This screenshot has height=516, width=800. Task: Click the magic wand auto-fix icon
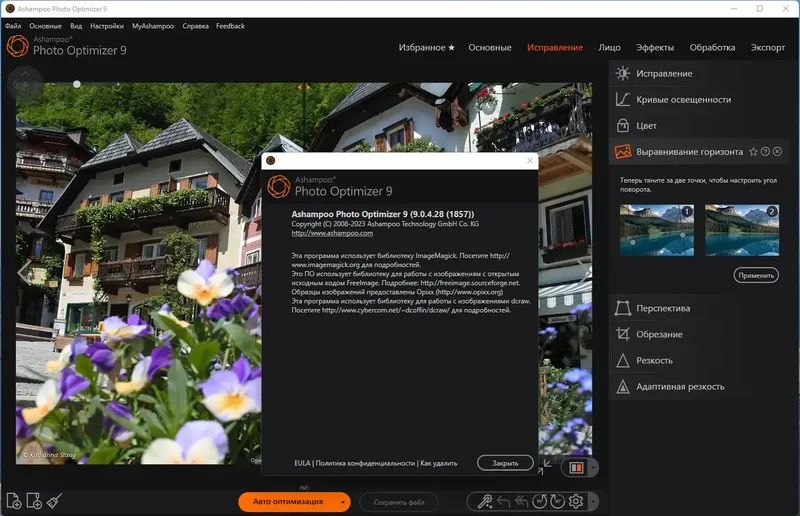coord(485,502)
